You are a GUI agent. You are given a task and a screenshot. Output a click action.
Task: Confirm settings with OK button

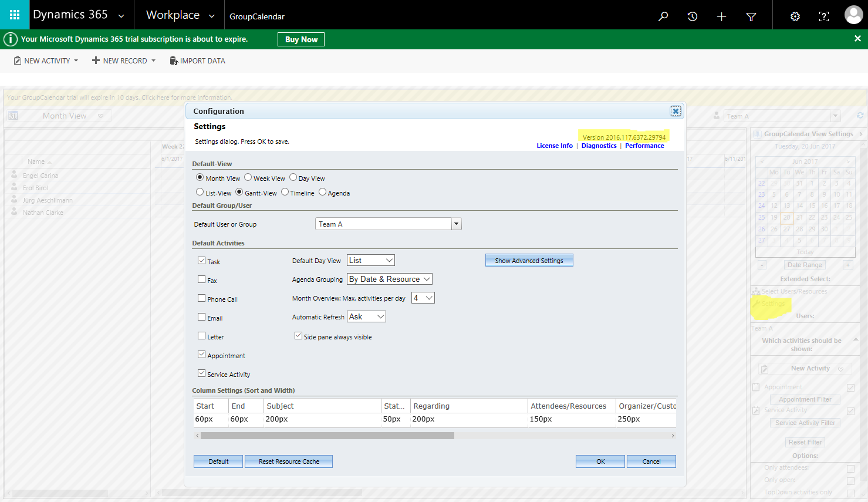point(600,461)
